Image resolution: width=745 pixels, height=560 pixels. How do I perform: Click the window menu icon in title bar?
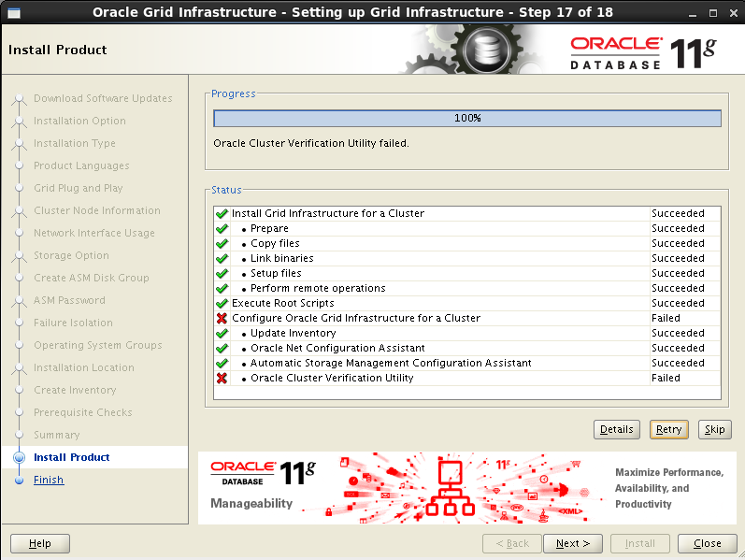tap(14, 13)
